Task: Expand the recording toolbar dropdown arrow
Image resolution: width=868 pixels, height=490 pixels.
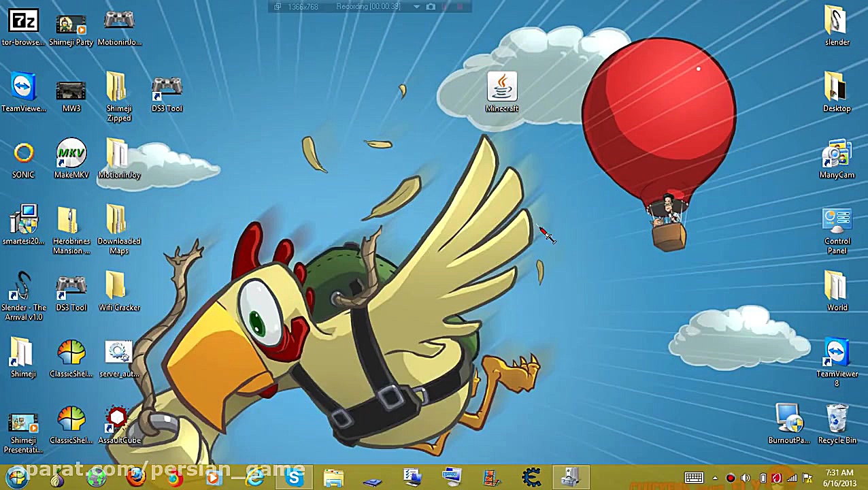Action: [416, 7]
